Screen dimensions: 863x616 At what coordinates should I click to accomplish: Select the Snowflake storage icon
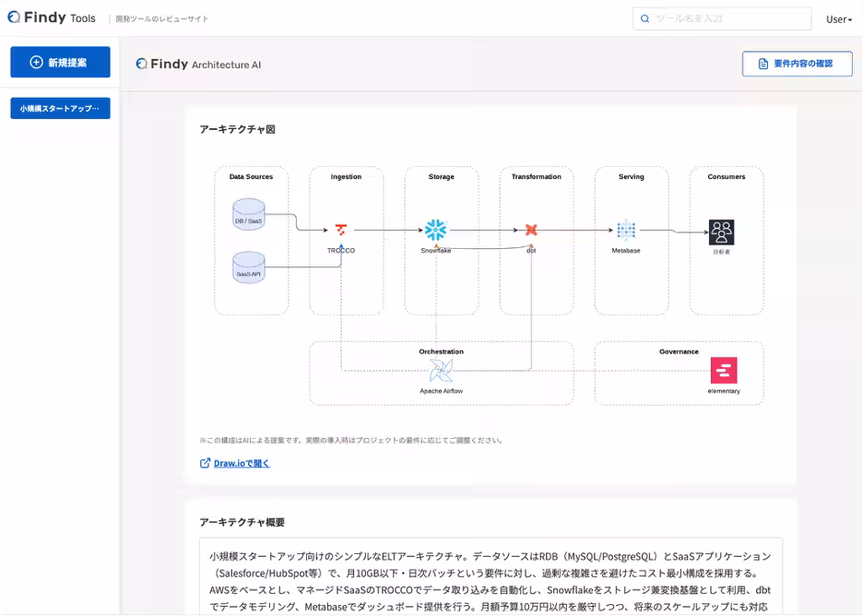(436, 231)
